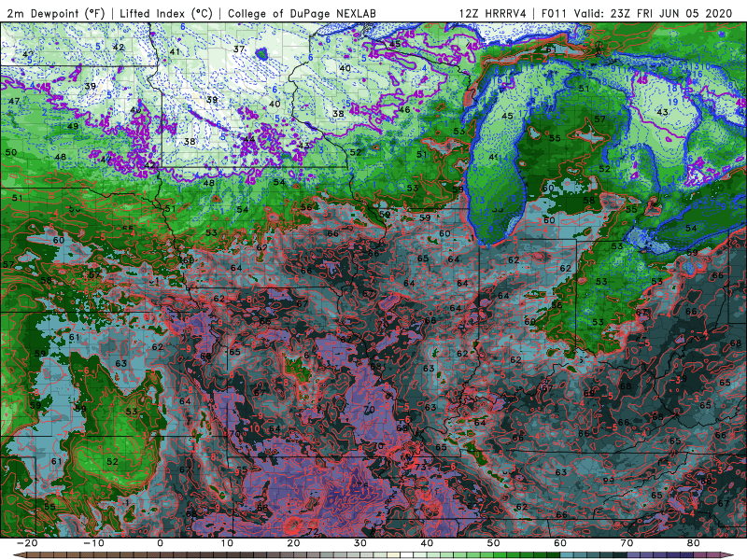The image size is (747, 560).
Task: Click the '20' color scale label
Action: click(293, 543)
